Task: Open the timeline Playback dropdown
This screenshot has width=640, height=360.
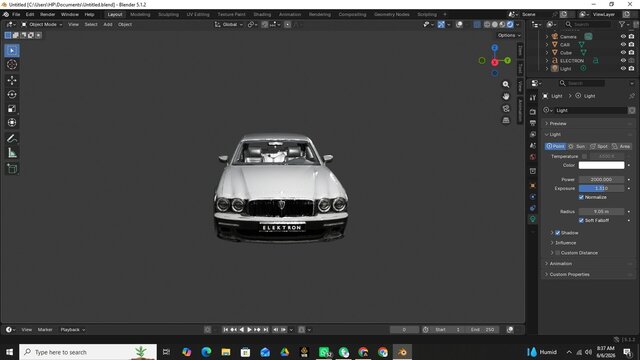Action: 73,330
